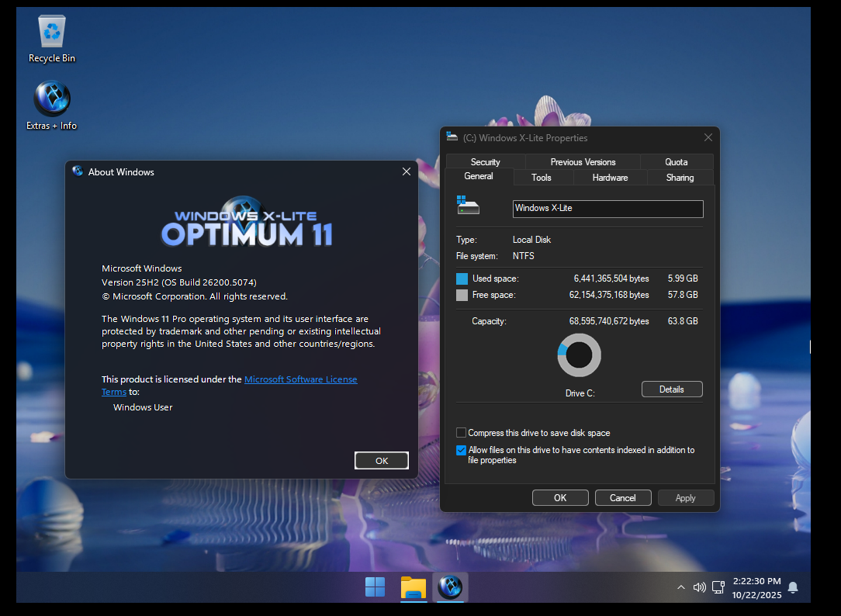Click the '63.8 GB' capacity text
Screen dimensions: 841x616
pyautogui.click(x=683, y=320)
